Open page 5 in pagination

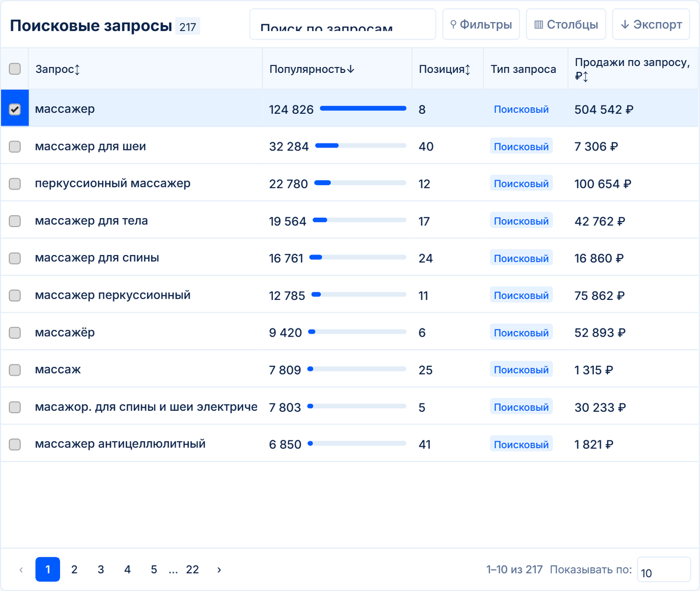[154, 569]
